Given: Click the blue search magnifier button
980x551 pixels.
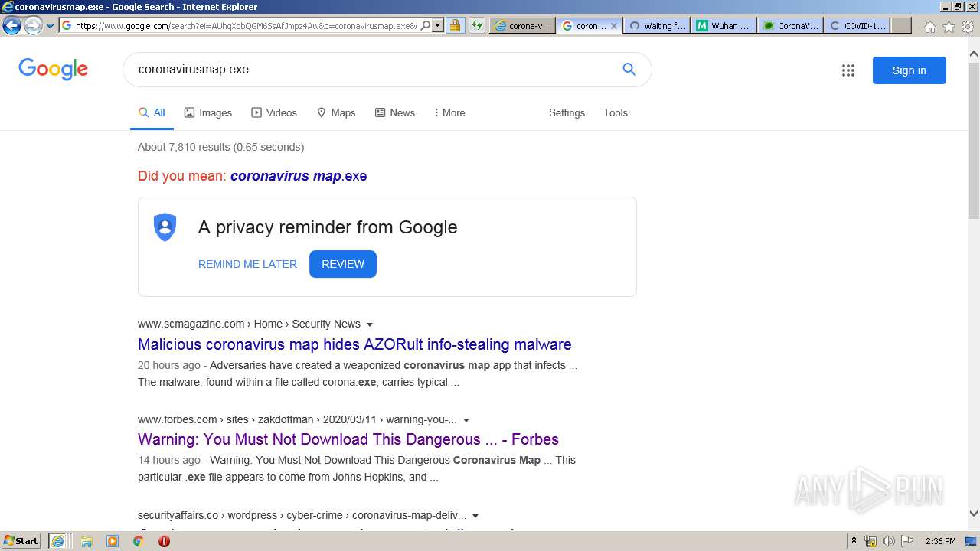Looking at the screenshot, I should pos(629,70).
